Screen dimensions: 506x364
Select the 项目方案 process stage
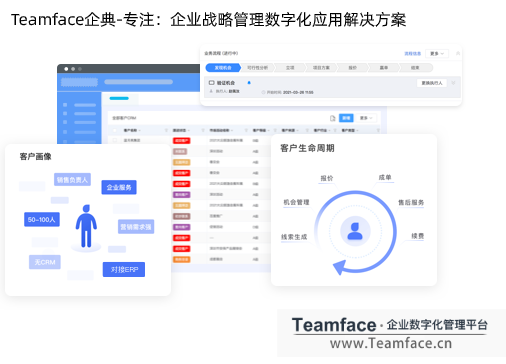321,68
